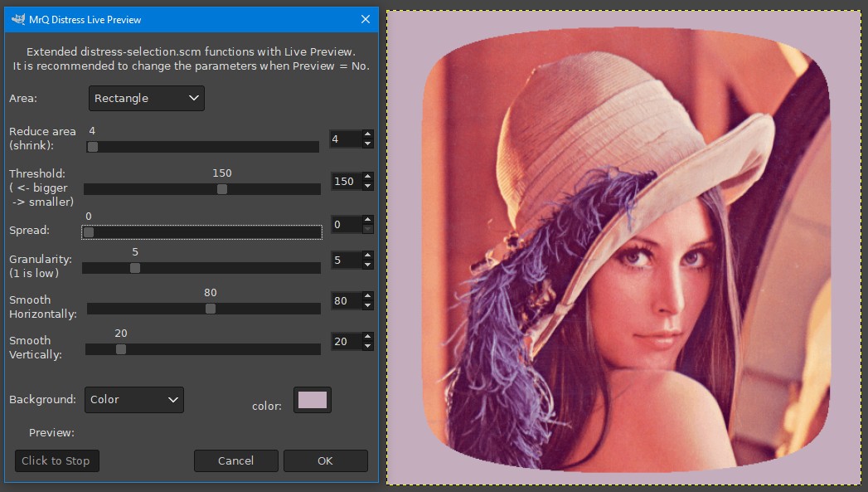This screenshot has width=868, height=492.
Task: Click the Spread slider track
Action: pyautogui.click(x=201, y=232)
